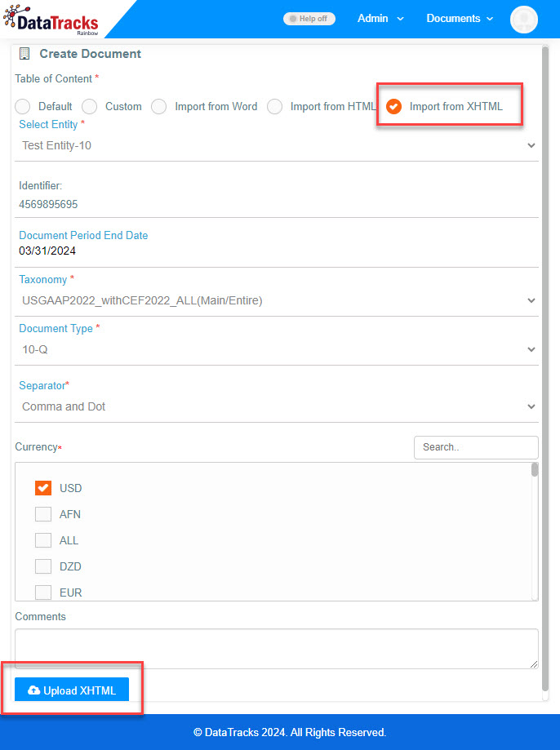This screenshot has width=560, height=750.
Task: Tick the AFN currency checkbox
Action: pos(43,514)
